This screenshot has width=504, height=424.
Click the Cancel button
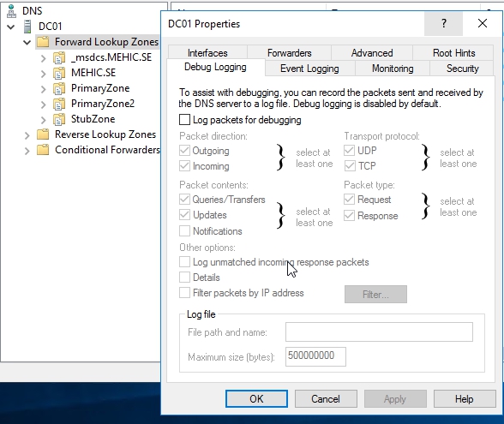click(326, 398)
